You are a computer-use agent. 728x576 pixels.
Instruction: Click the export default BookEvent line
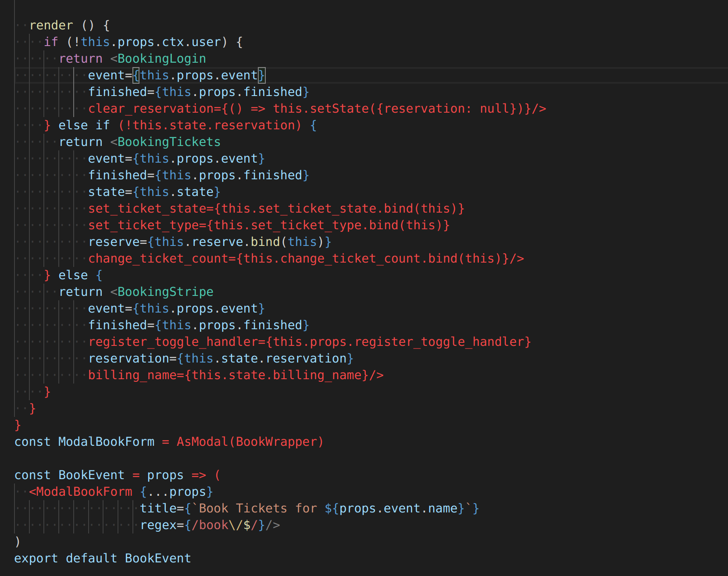click(x=102, y=558)
